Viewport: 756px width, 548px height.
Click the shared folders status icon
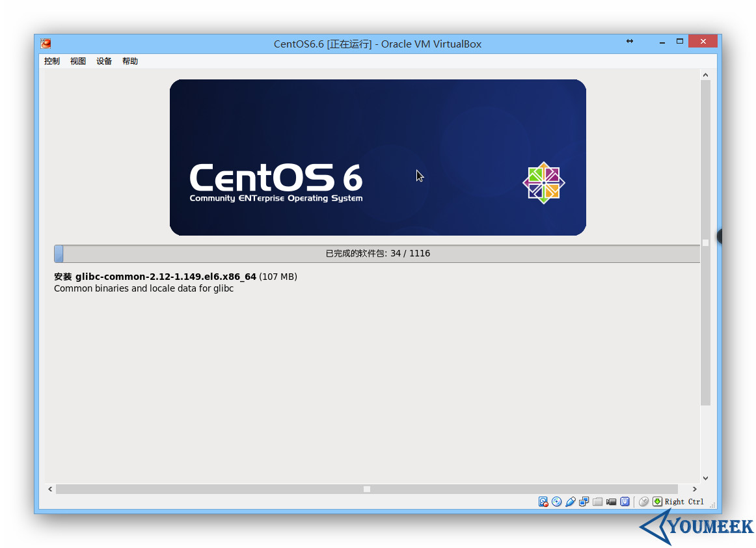coord(598,501)
